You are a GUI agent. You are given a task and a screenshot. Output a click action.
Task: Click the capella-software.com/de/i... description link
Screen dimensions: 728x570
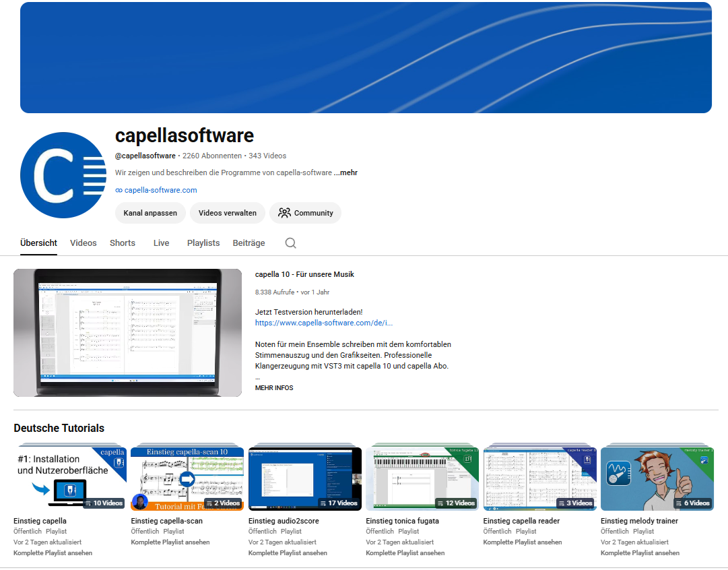point(324,323)
